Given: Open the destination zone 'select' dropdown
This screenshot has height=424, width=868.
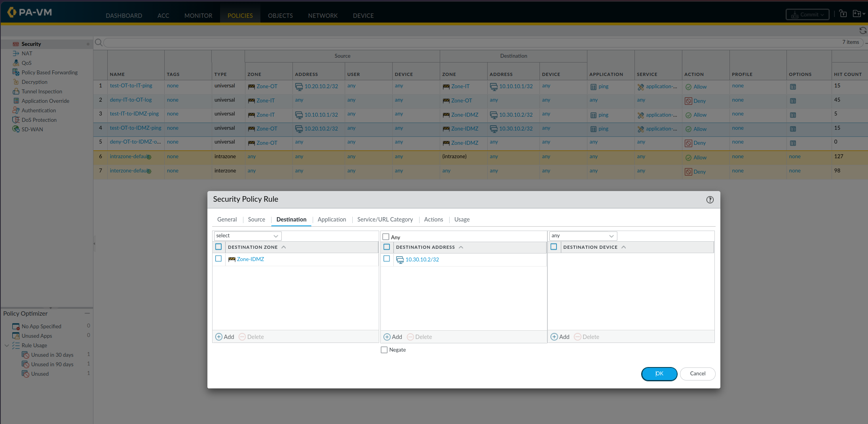Looking at the screenshot, I should pyautogui.click(x=248, y=236).
